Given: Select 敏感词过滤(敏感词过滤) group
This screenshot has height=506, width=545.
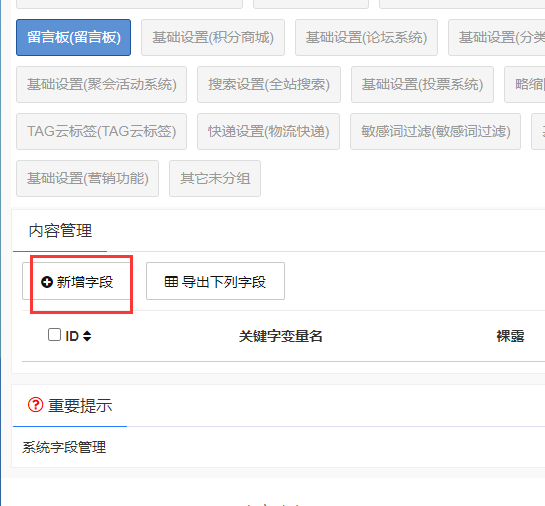Looking at the screenshot, I should [x=436, y=131].
